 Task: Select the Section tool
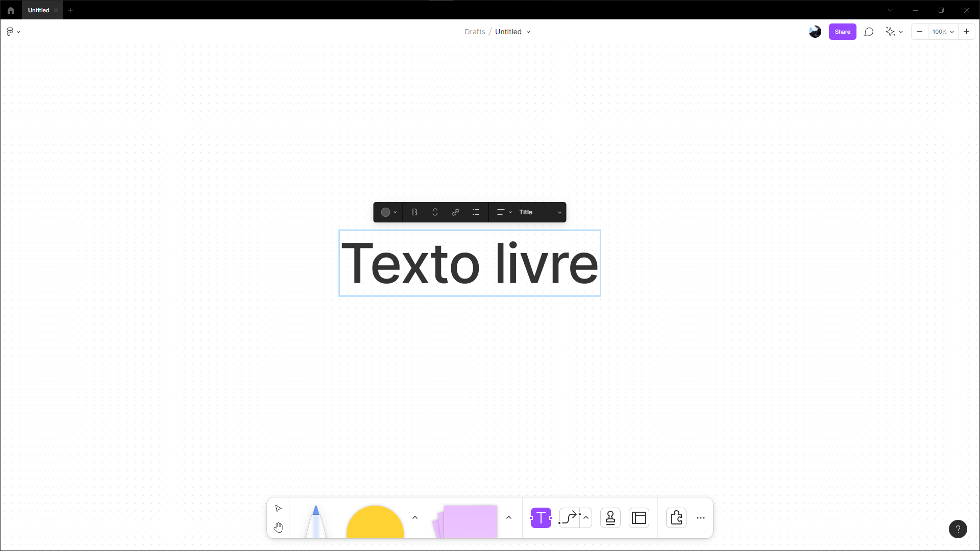coord(639,518)
